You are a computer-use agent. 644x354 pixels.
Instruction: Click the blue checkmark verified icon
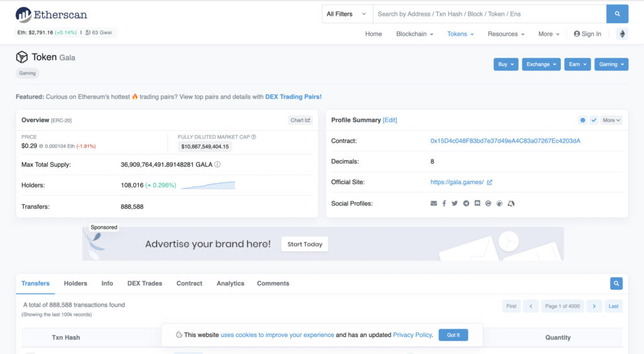click(594, 120)
